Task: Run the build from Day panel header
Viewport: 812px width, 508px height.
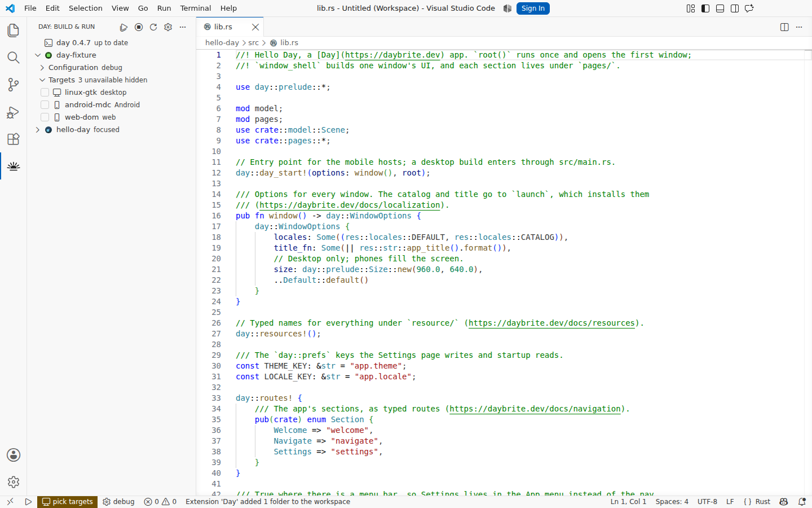Action: (x=124, y=27)
